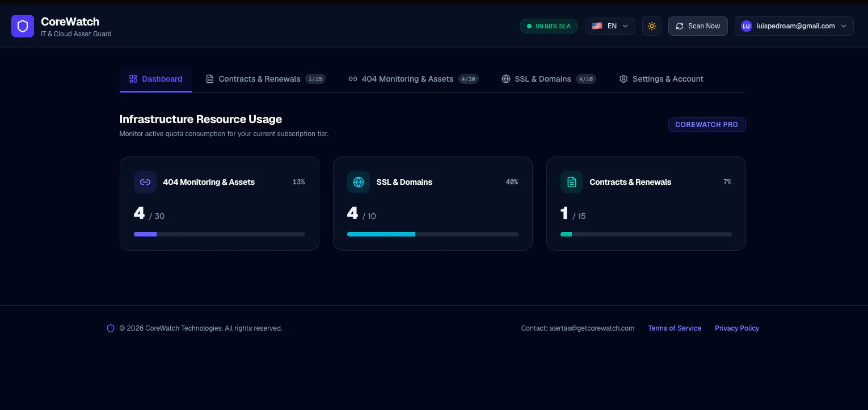
Task: Click the Infrastructure Resource Usage heading
Action: point(201,119)
